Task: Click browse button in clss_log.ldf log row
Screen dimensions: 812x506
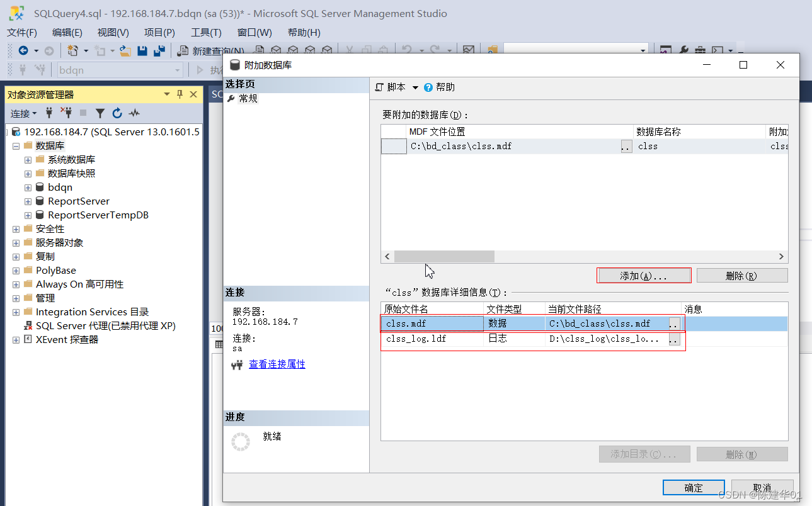Action: tap(674, 339)
